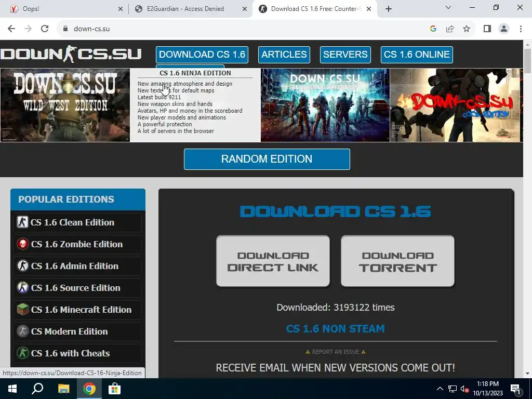The height and width of the screenshot is (399, 532).
Task: Click the browser forward arrow
Action: click(28, 29)
